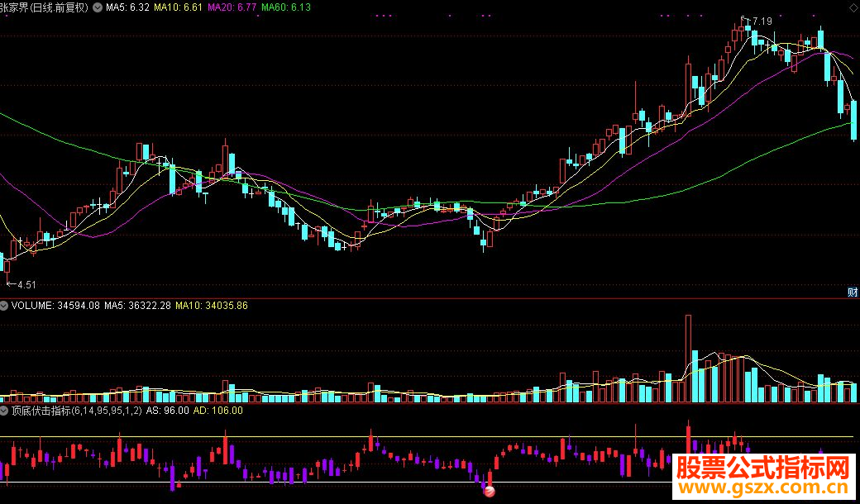This screenshot has width=860, height=504.
Task: Click the MA10: 6.61 label
Action: point(179,7)
